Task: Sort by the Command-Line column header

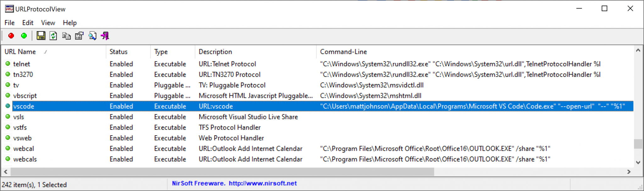Action: pyautogui.click(x=343, y=52)
